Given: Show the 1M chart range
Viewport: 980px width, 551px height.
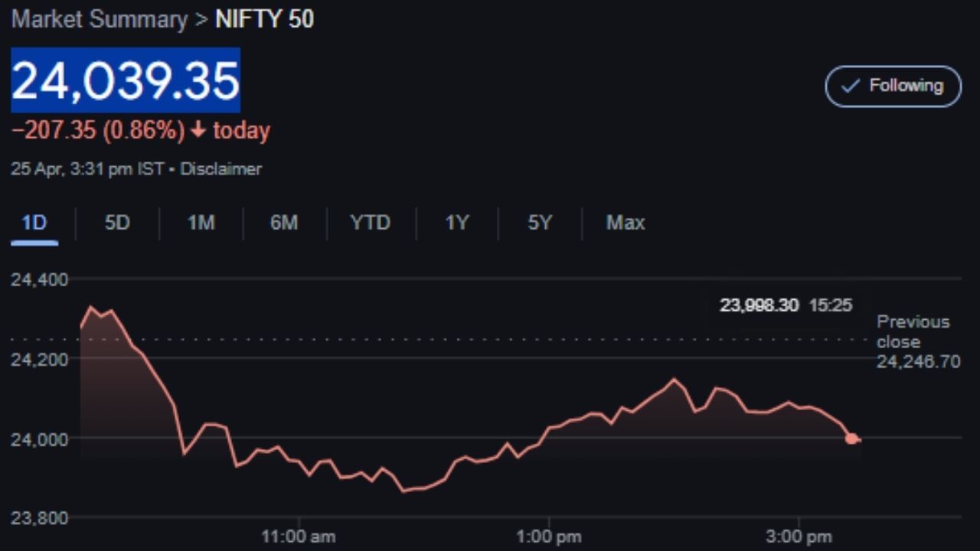Looking at the screenshot, I should (x=201, y=223).
